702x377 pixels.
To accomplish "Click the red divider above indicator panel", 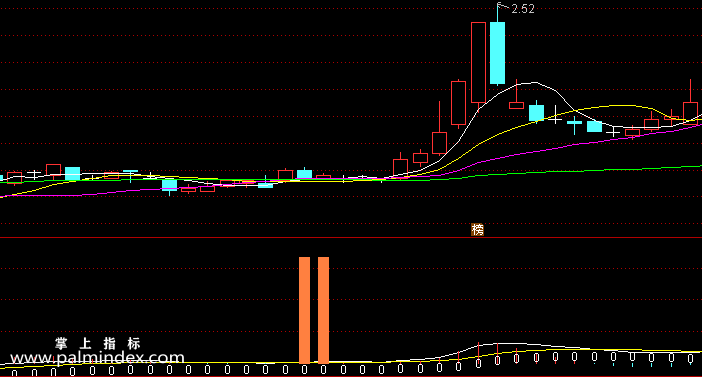I will click(351, 238).
